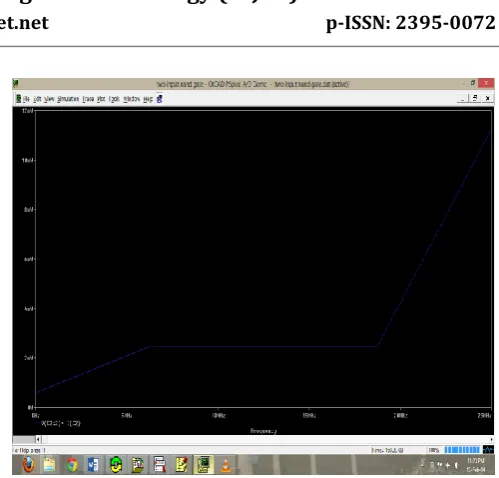The height and width of the screenshot is (478, 499).
Task: Click the Frequency axis label
Action: (x=263, y=431)
